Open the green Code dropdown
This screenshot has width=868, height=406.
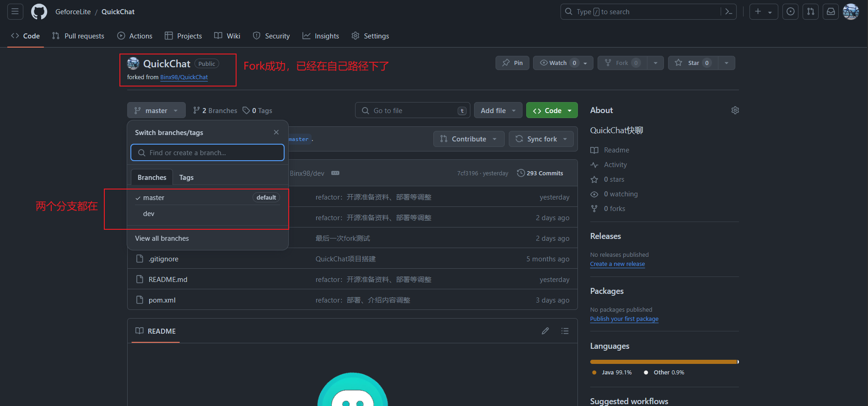coord(552,110)
